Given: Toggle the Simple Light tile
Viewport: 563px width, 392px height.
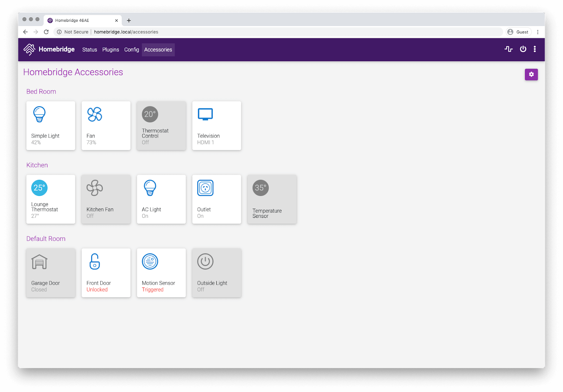Looking at the screenshot, I should [x=51, y=126].
